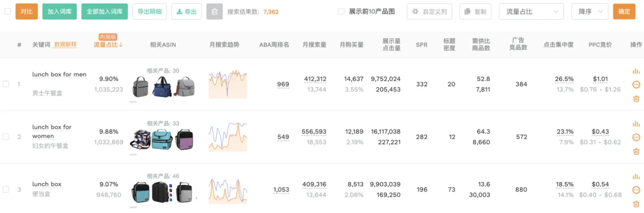Click click concentration 23.1% value
This screenshot has height=213, width=644.
[x=565, y=132]
